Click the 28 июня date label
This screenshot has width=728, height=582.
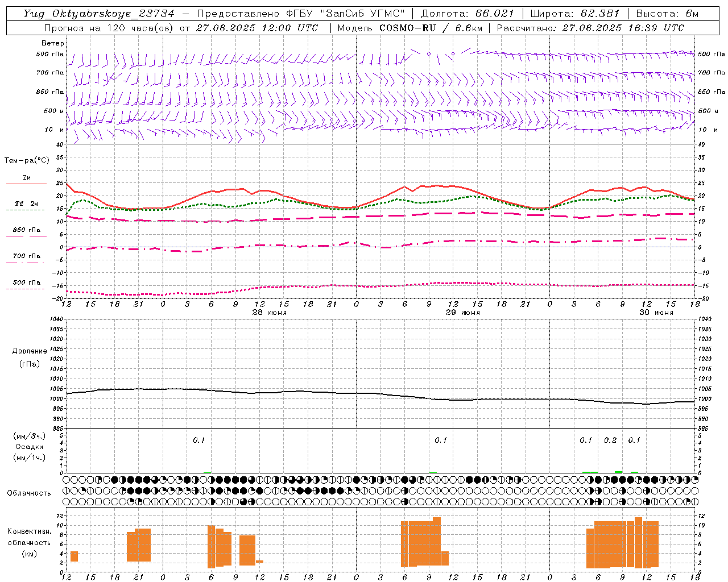click(270, 313)
